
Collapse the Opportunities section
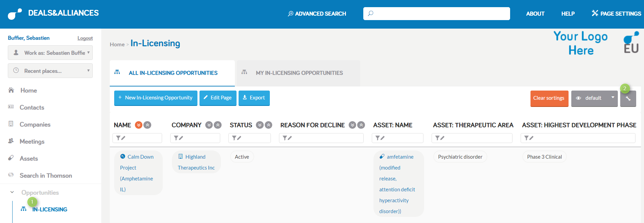pyautogui.click(x=12, y=192)
